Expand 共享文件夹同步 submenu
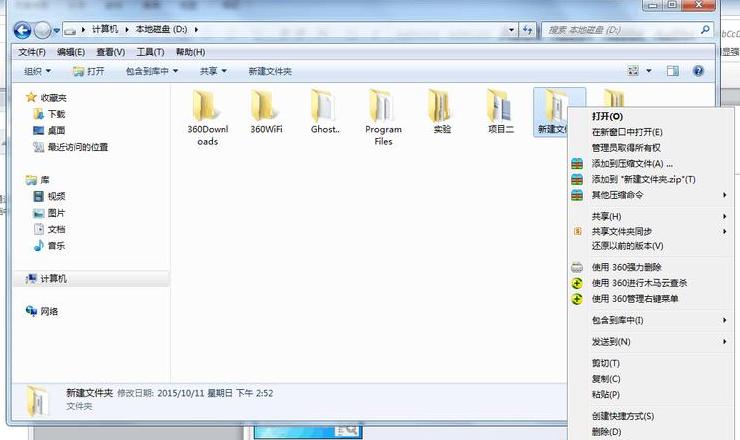The height and width of the screenshot is (440, 740). [651, 231]
